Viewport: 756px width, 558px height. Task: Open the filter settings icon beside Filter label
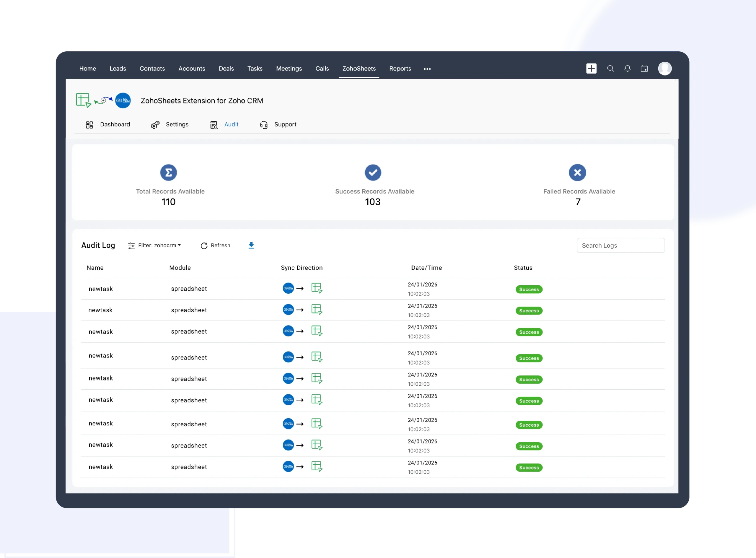(131, 245)
